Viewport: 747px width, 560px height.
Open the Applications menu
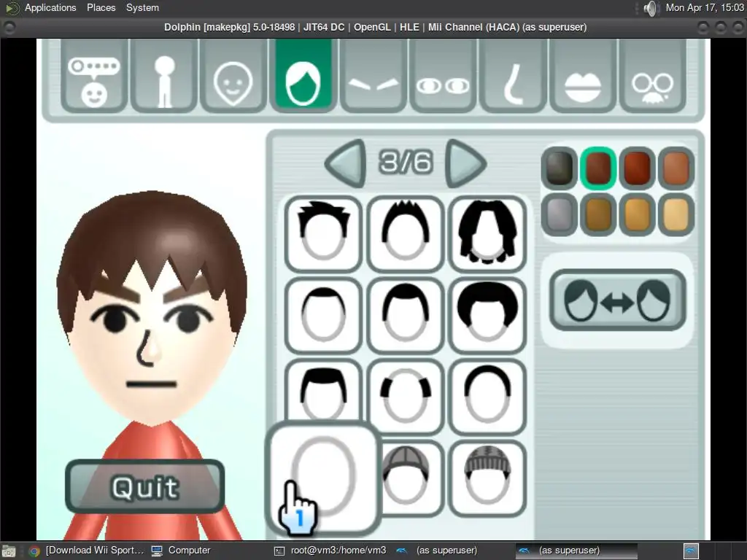pos(50,7)
